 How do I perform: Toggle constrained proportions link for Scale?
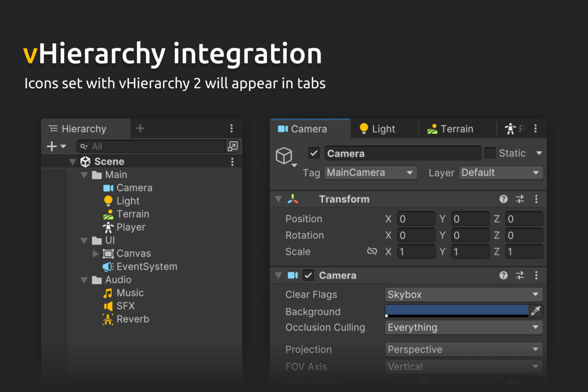(x=372, y=251)
